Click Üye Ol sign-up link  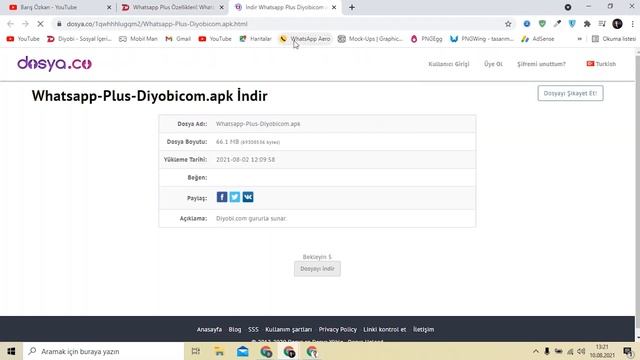[493, 64]
